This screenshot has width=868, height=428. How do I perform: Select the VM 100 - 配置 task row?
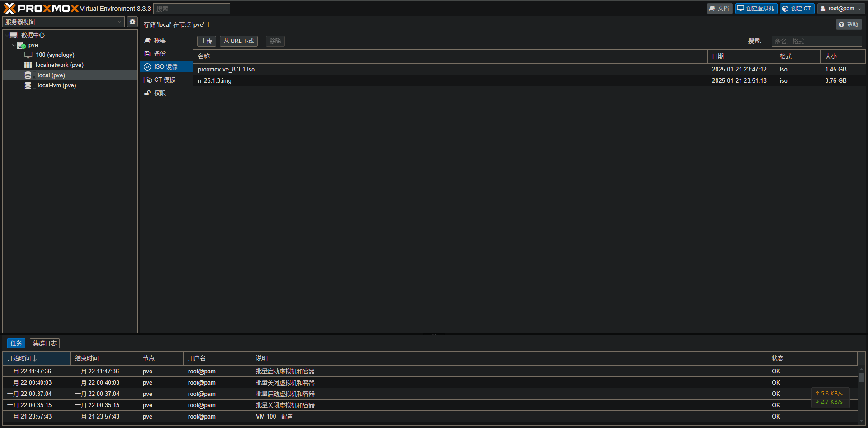pyautogui.click(x=430, y=416)
